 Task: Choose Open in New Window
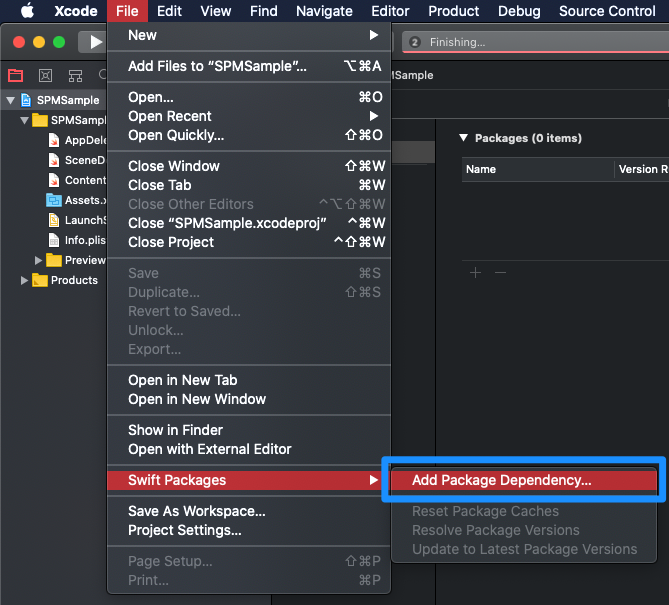pyautogui.click(x=249, y=399)
